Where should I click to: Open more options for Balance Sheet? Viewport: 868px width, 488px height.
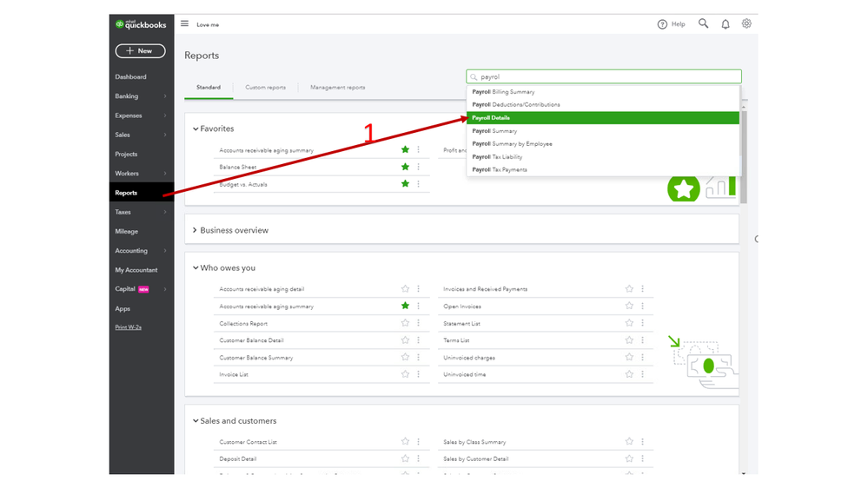(x=419, y=167)
